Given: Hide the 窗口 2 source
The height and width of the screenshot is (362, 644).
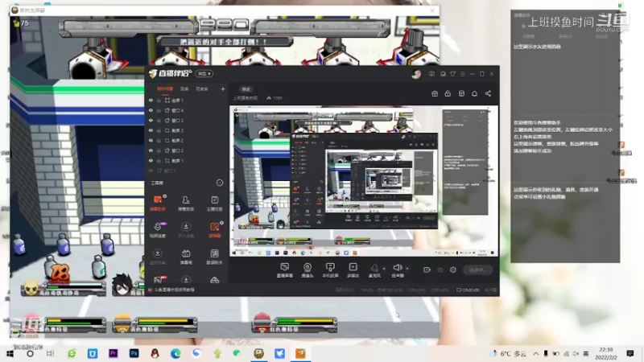Looking at the screenshot, I should tap(151, 150).
